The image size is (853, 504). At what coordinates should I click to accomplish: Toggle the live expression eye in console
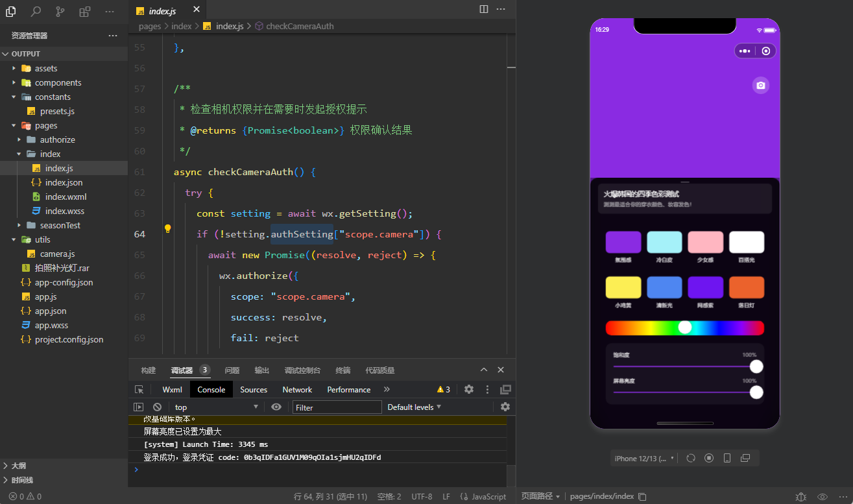coord(276,407)
